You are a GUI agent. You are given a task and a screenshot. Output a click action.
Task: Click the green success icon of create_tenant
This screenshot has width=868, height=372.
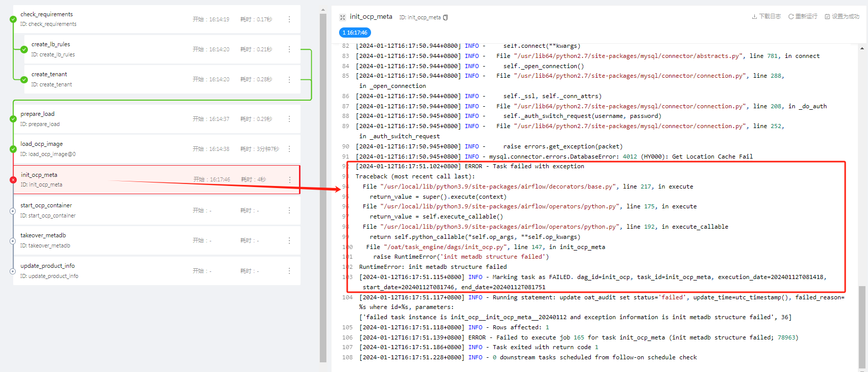[24, 79]
